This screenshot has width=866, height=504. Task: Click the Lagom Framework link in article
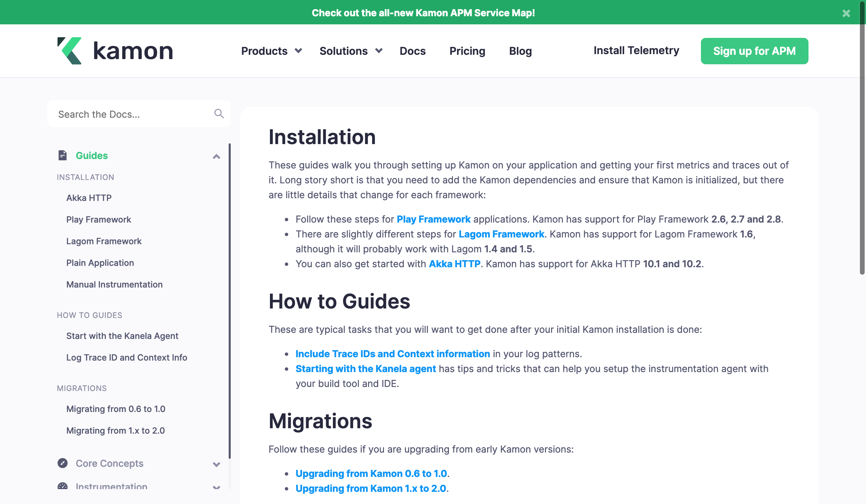501,234
